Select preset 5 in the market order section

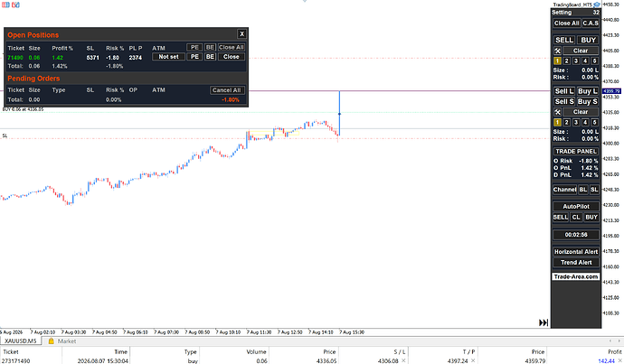594,61
